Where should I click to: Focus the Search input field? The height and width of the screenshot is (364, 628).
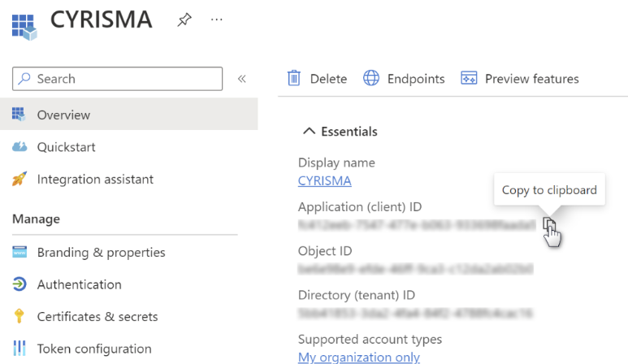tap(117, 79)
